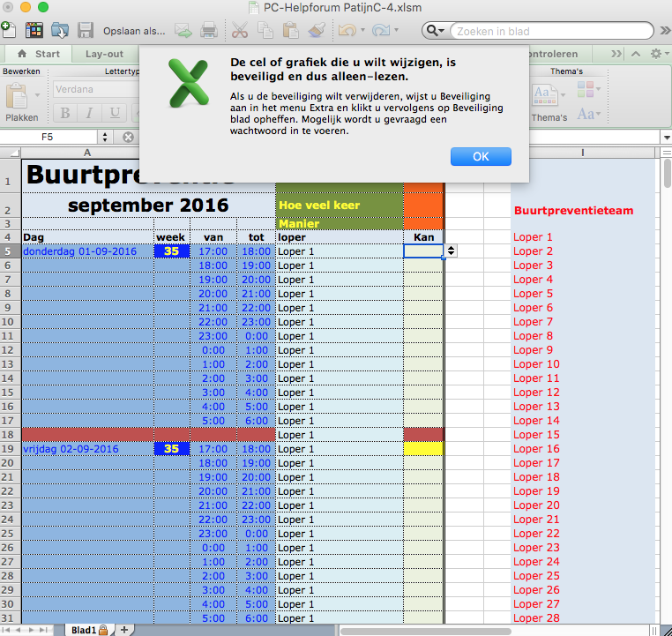Click the theme colors squares icon
The image size is (672, 636).
click(x=585, y=89)
